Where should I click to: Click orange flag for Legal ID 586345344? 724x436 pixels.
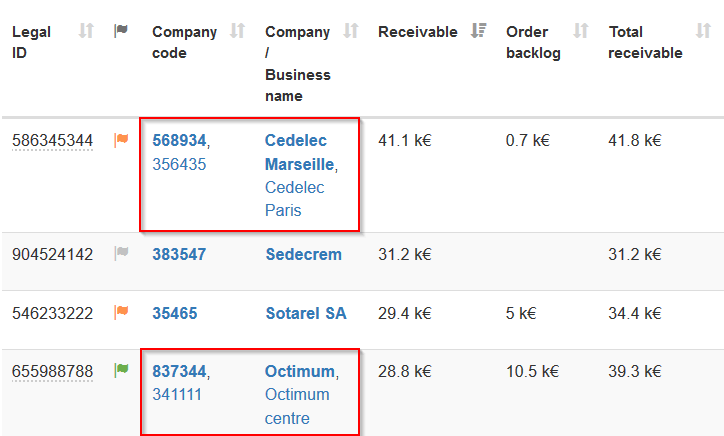121,141
